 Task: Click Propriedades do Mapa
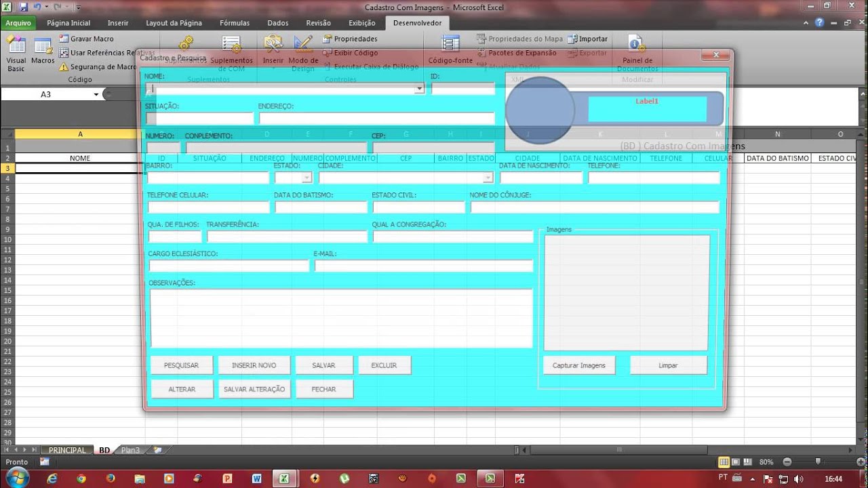click(x=519, y=39)
